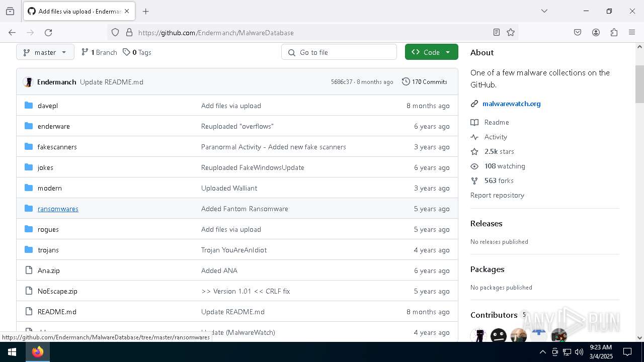Toggle reader view in the address bar
644x362 pixels.
click(496, 33)
